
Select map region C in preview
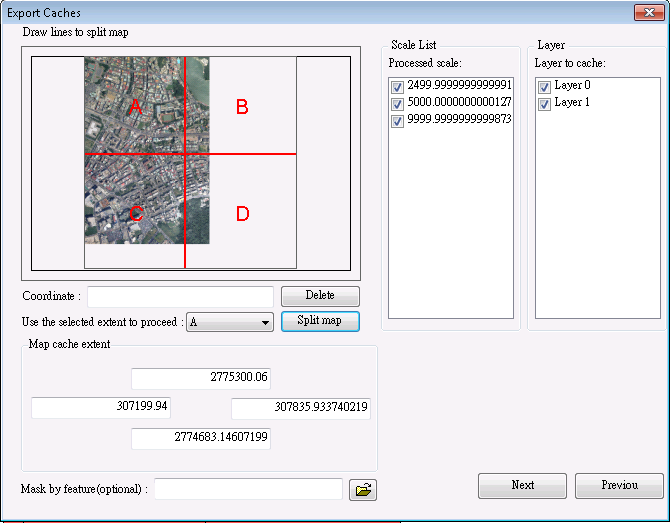[x=135, y=212]
